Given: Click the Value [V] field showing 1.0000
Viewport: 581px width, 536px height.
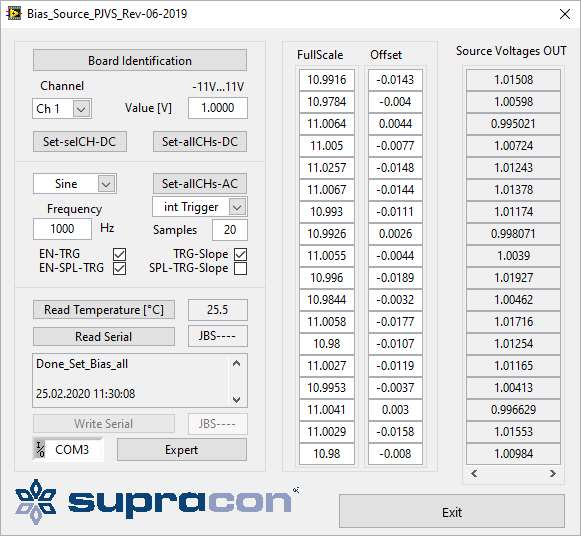Looking at the screenshot, I should point(218,108).
